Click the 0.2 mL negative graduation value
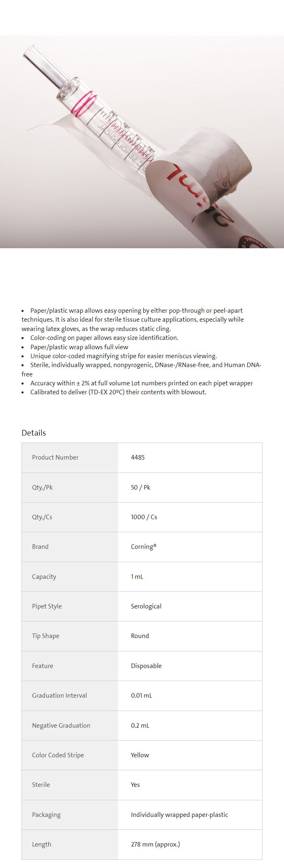284x868 pixels. coord(140,725)
